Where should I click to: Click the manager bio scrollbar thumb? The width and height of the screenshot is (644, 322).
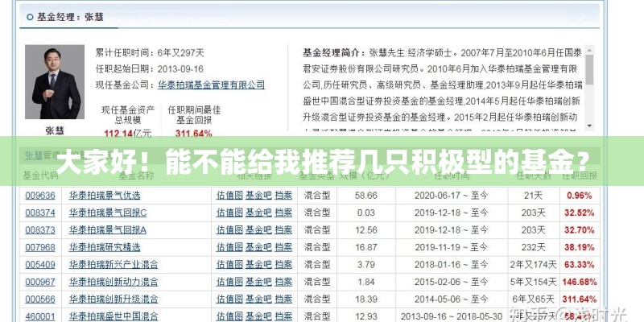(589, 69)
